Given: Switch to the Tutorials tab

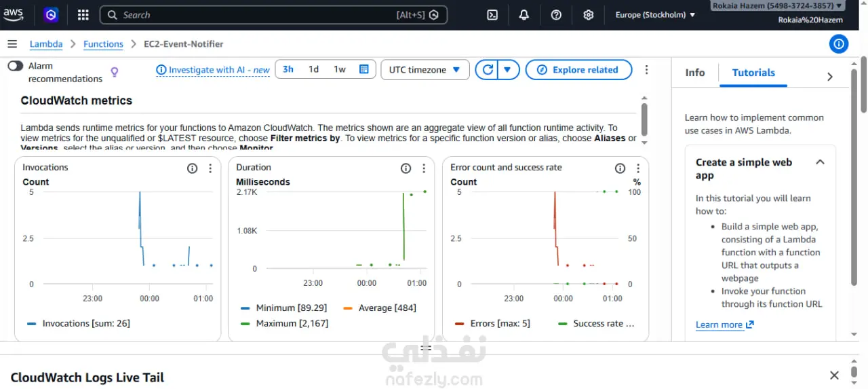Looking at the screenshot, I should [753, 73].
